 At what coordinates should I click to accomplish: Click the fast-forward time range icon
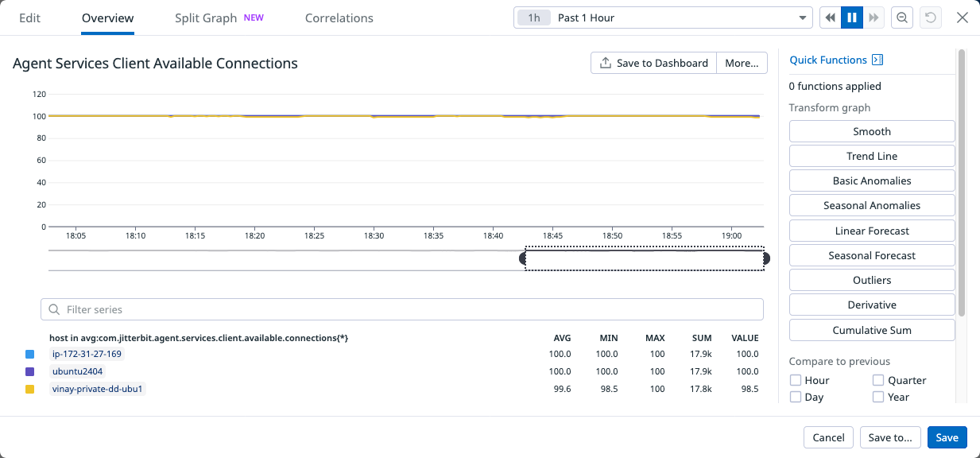[873, 18]
